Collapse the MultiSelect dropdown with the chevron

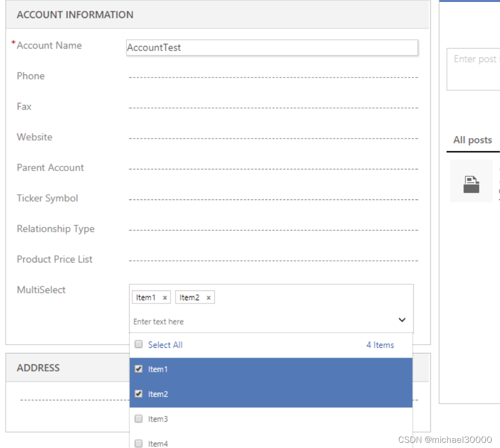(402, 320)
